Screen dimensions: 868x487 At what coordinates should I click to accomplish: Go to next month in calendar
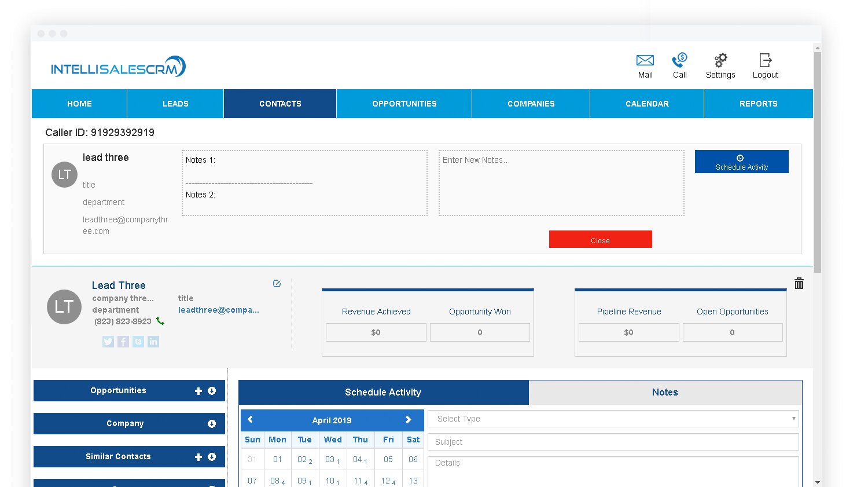coord(408,420)
